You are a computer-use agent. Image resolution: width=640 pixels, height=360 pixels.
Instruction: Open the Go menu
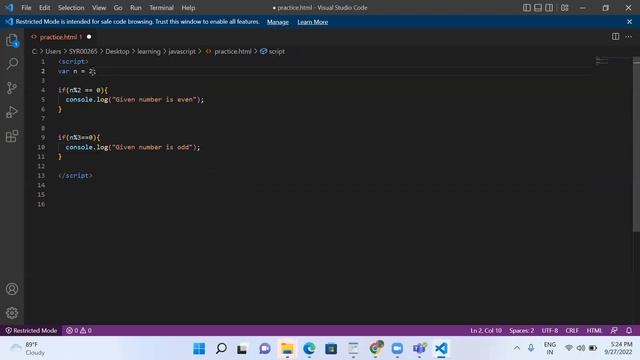118,8
